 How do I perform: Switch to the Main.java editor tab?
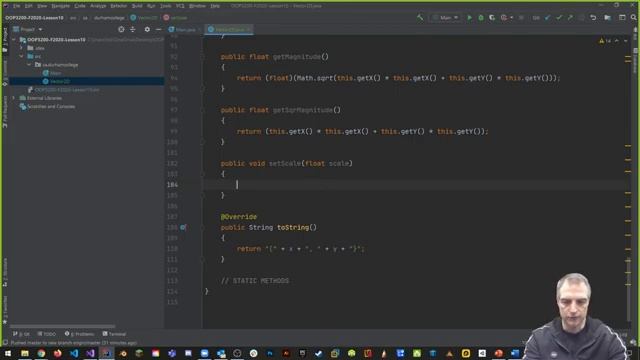click(x=183, y=29)
